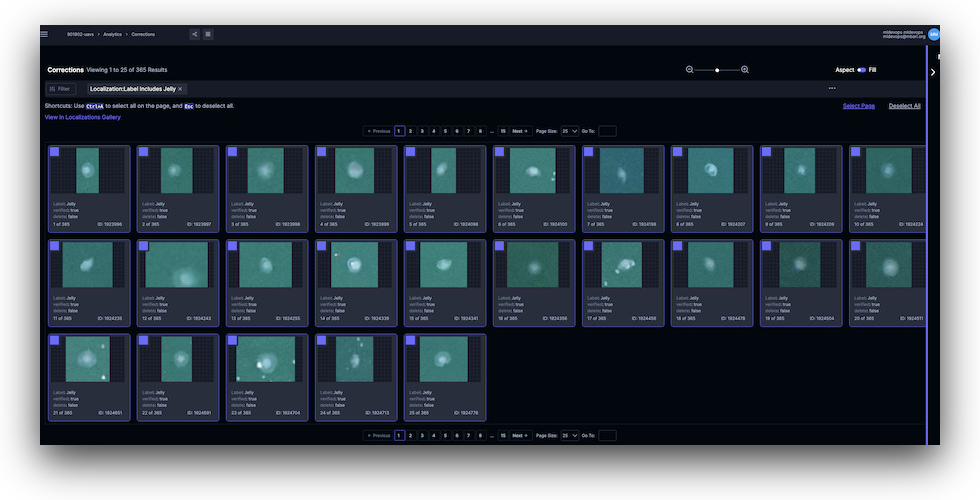Click the Select Page link
Viewport: 980px width, 500px height.
858,106
